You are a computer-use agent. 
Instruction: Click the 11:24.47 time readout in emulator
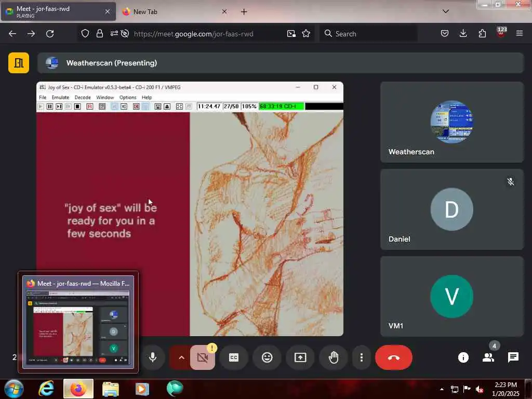click(209, 107)
